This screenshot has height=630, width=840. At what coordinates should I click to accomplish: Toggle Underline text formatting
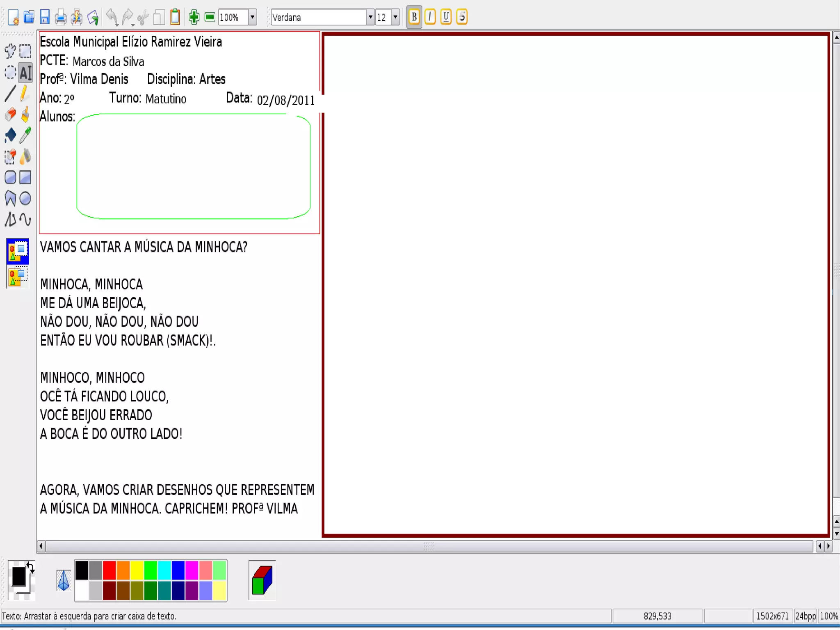[446, 17]
